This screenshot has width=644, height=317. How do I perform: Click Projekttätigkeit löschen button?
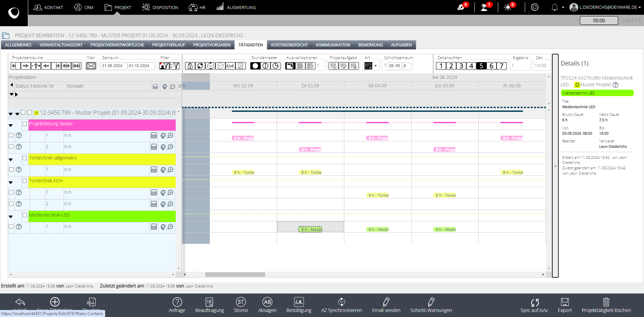pyautogui.click(x=606, y=305)
